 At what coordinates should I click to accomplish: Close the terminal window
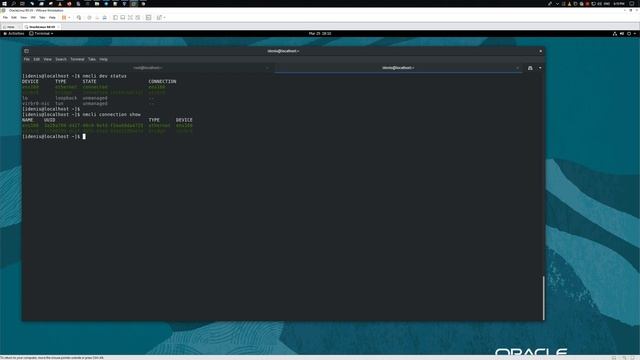541,51
